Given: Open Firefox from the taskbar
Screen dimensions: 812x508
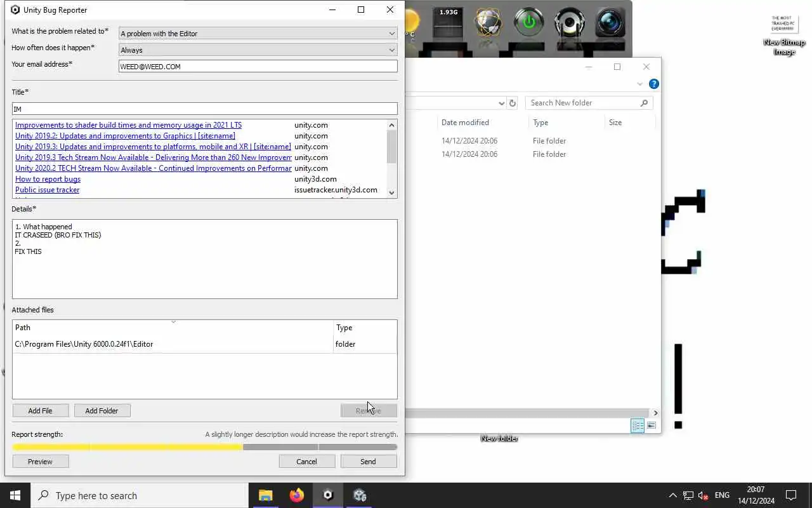Looking at the screenshot, I should tap(296, 495).
